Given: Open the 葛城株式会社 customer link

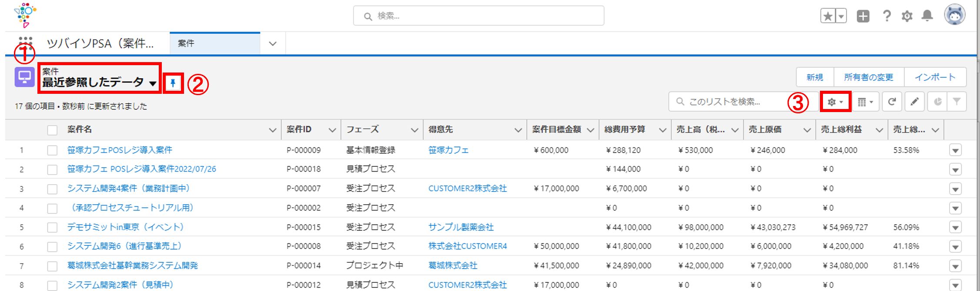Looking at the screenshot, I should click(453, 265).
